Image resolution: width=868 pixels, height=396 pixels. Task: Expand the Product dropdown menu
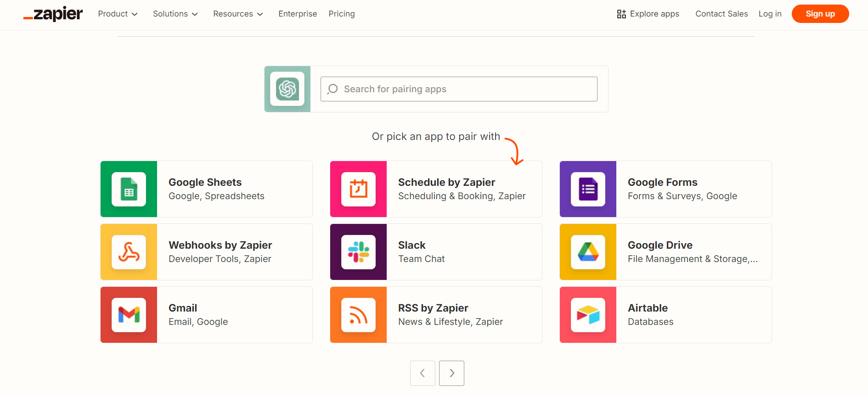click(118, 14)
